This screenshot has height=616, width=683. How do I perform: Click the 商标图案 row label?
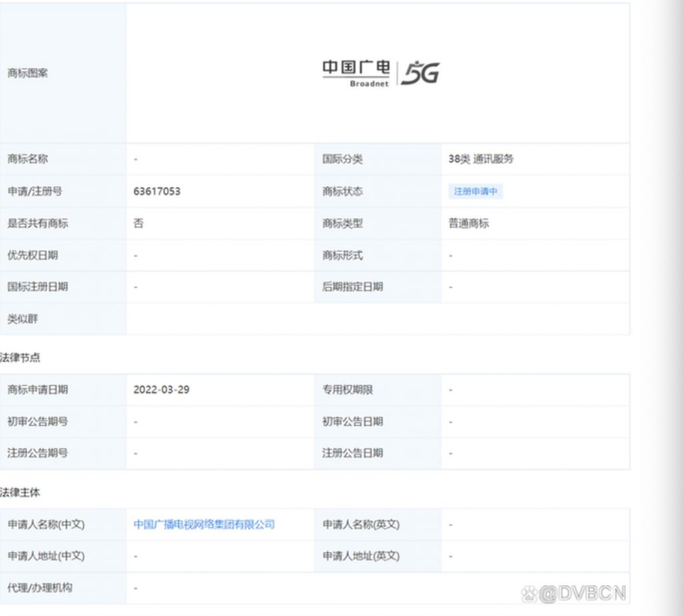click(x=27, y=73)
